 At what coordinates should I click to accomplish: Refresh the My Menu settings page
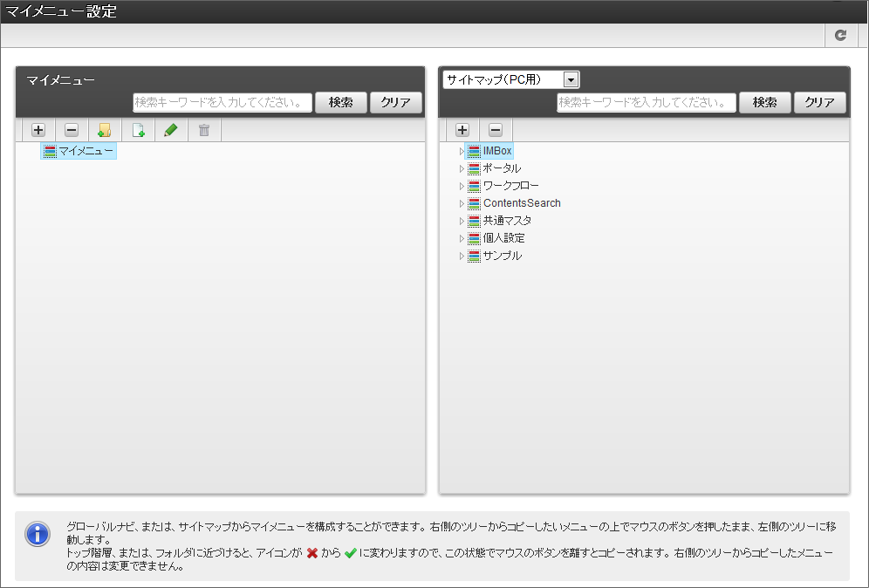tap(841, 36)
